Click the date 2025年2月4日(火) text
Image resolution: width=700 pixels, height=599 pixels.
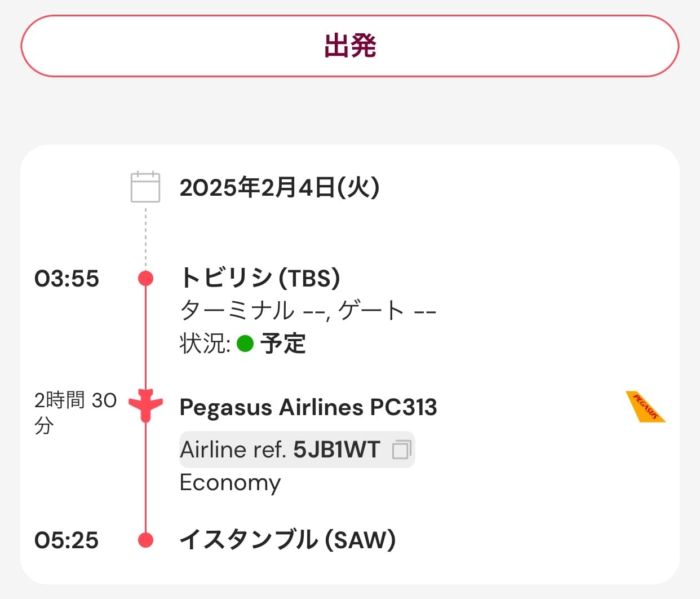click(280, 187)
